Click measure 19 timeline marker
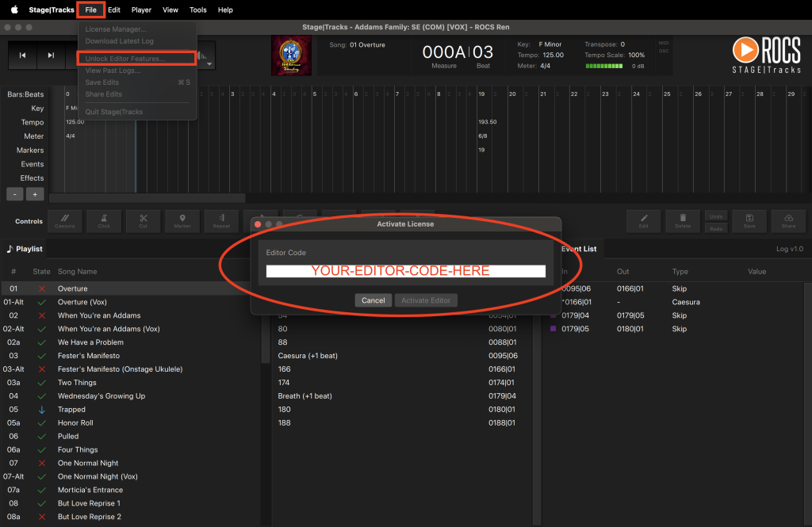This screenshot has width=812, height=527. (481, 150)
